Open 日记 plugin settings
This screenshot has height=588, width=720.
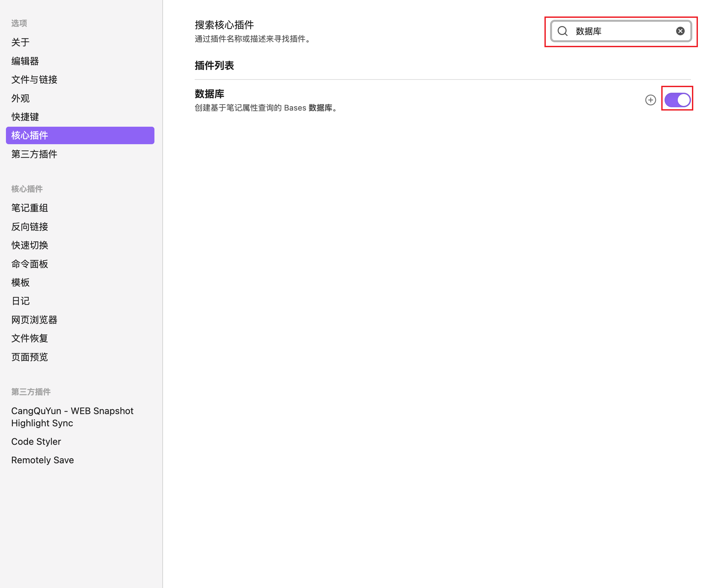(20, 301)
